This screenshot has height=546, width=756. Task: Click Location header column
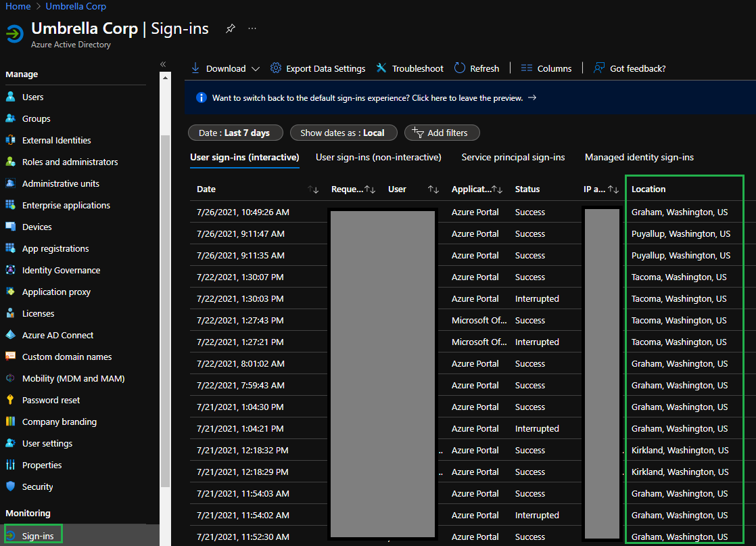tap(648, 189)
